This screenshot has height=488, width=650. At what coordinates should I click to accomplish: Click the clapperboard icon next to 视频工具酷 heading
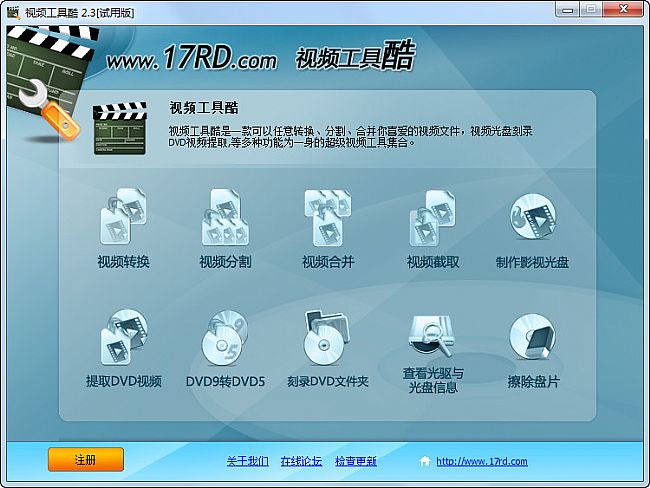120,128
